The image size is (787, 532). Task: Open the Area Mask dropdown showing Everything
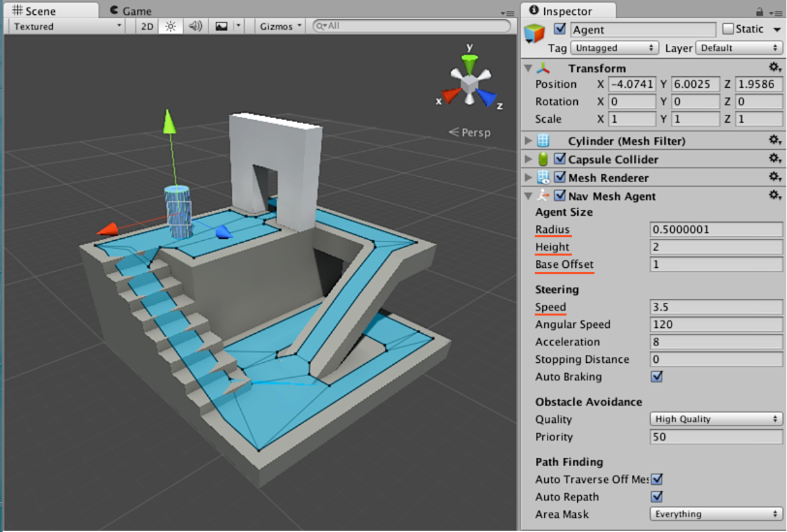(716, 515)
